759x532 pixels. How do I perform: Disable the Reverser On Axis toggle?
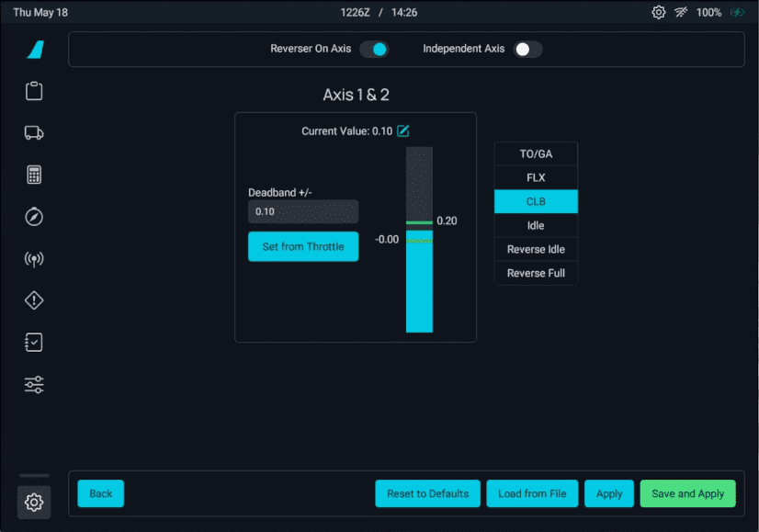click(374, 49)
